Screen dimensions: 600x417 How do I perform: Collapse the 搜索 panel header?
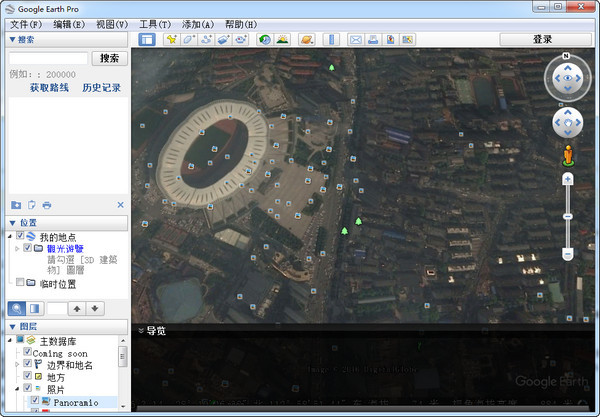pos(12,40)
